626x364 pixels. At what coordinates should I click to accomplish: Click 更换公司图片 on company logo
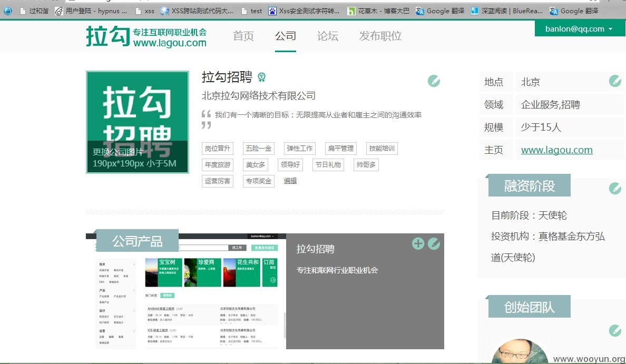[x=118, y=152]
